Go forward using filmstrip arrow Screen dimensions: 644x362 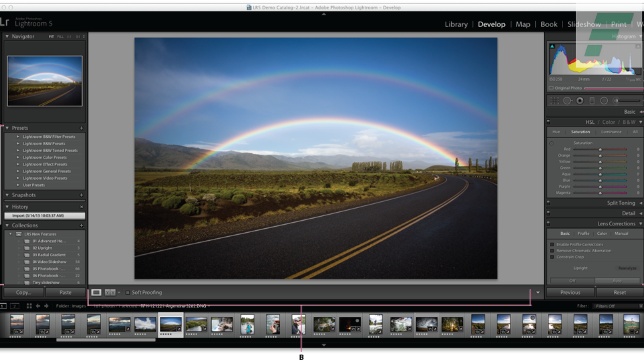(46, 306)
